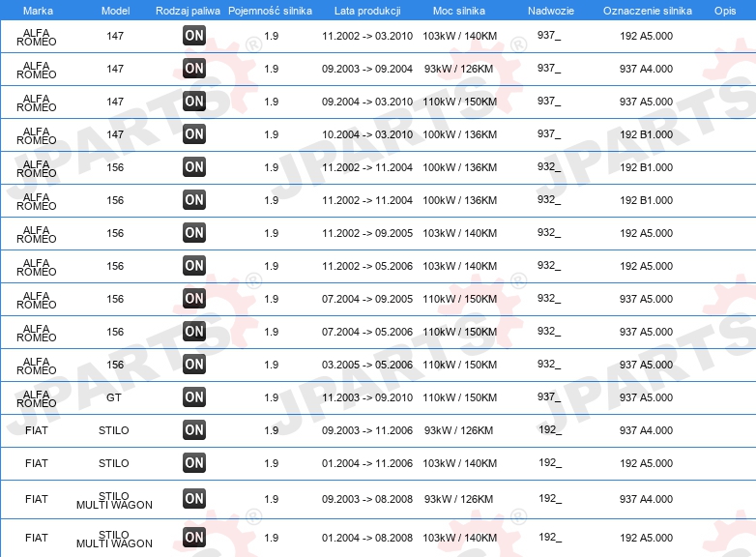
Task: Select the Model column header
Action: [x=115, y=11]
